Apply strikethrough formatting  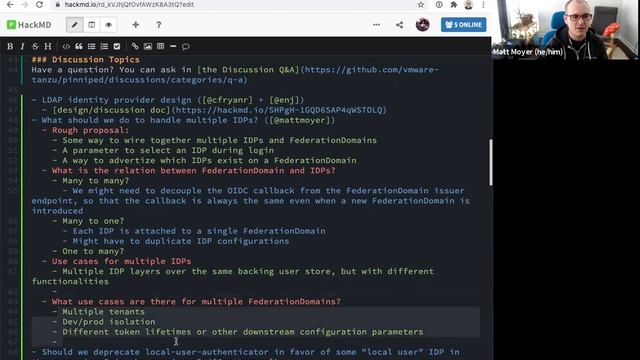click(35, 47)
